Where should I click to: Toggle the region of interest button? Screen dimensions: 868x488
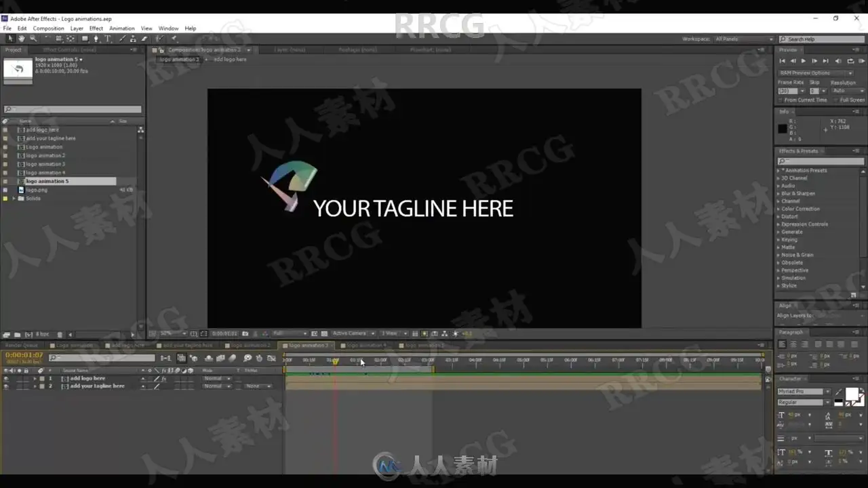click(314, 333)
